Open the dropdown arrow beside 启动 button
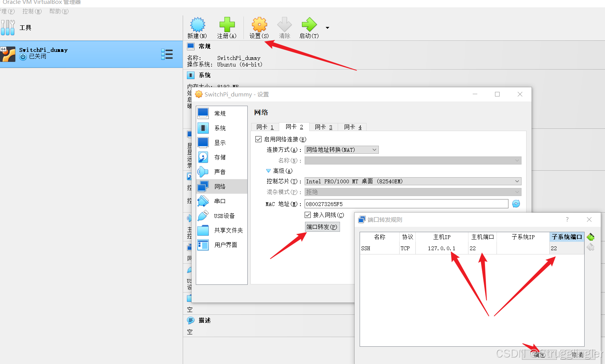Image resolution: width=605 pixels, height=364 pixels. [327, 28]
